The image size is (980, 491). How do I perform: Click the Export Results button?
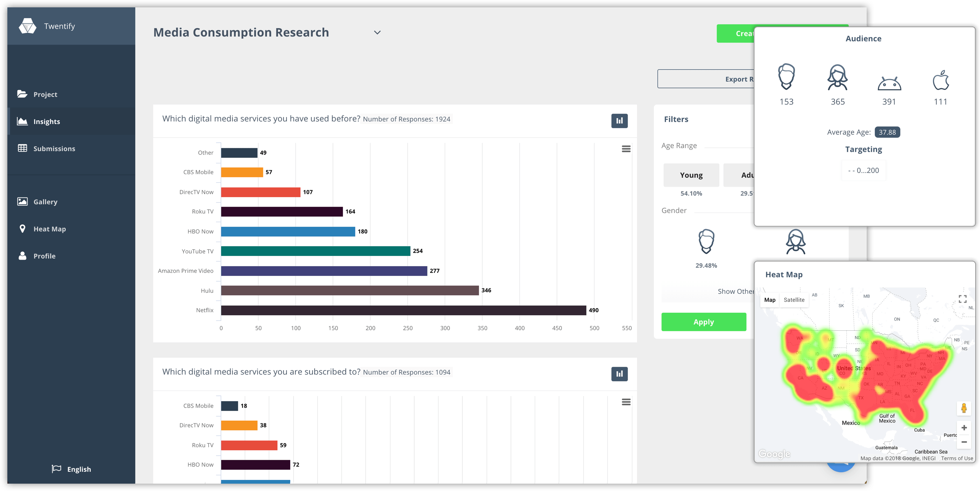coord(706,79)
